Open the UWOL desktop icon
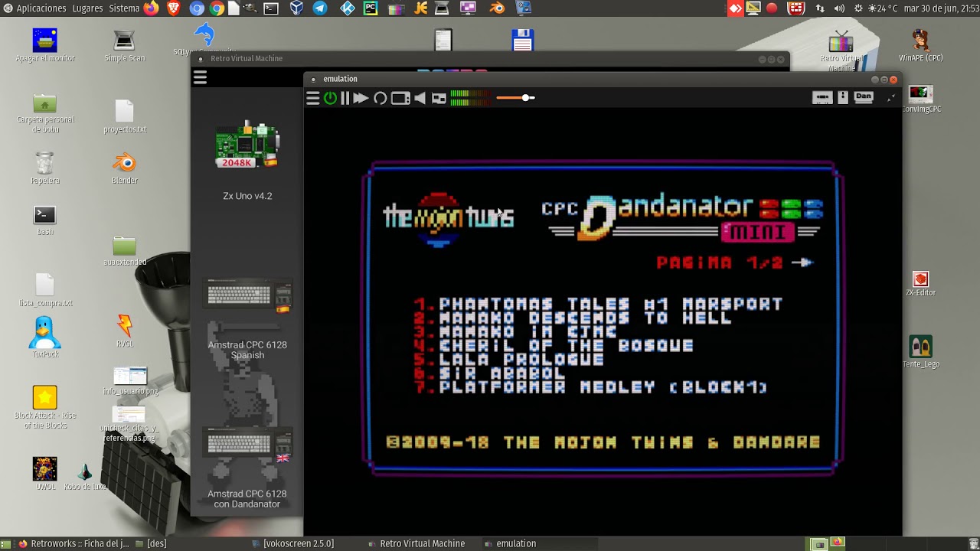The width and height of the screenshot is (980, 551). pyautogui.click(x=45, y=473)
